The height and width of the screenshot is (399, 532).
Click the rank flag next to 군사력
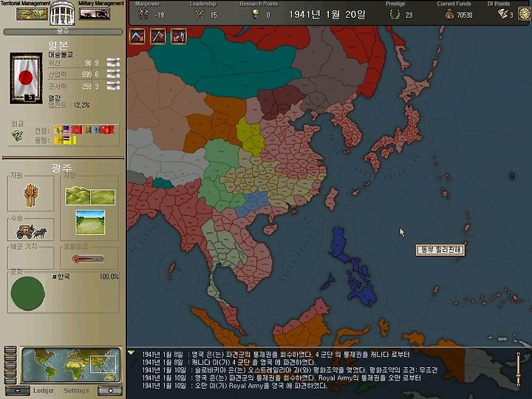[x=113, y=86]
